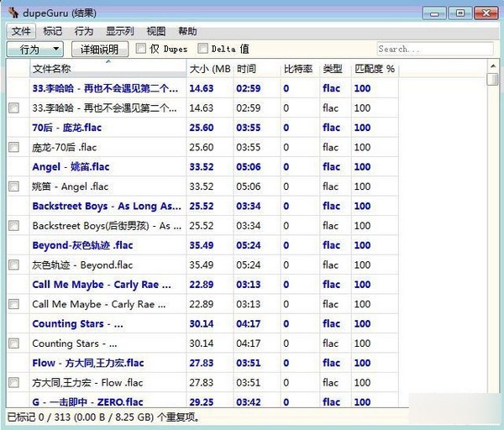
Task: Open the 帮助 menu
Action: coord(188,31)
